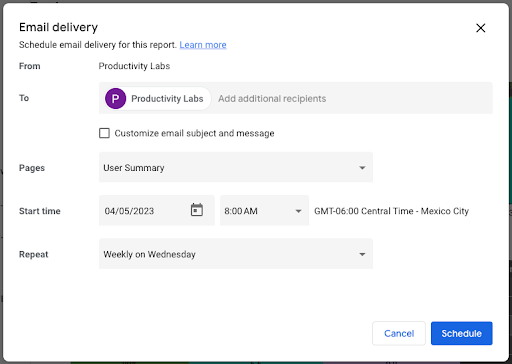Expand the Repeat dropdown Weekly on Wednesday
512x364 pixels.
click(236, 254)
